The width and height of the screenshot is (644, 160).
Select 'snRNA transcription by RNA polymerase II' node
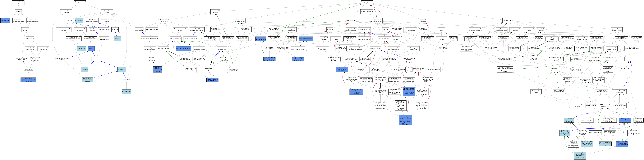[605, 144]
